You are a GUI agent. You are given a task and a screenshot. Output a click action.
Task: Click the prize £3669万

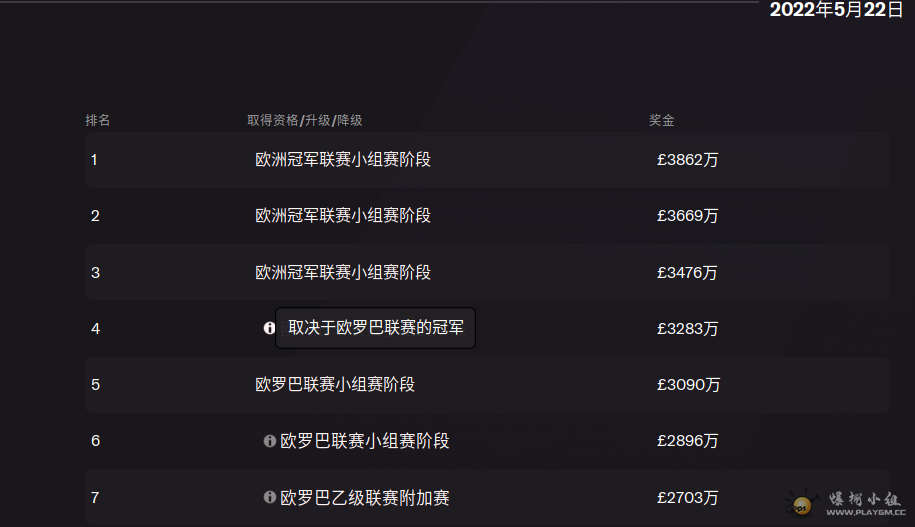687,215
